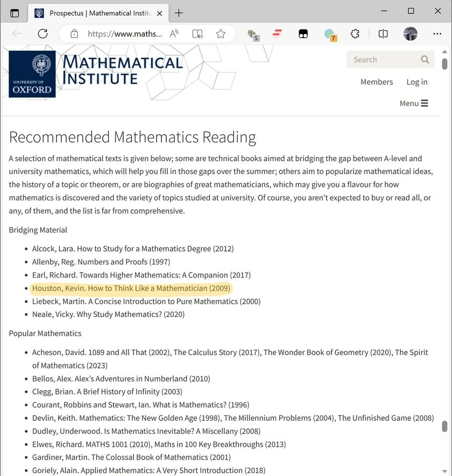
Task: Open Immersive Reader from address bar
Action: coord(197,34)
